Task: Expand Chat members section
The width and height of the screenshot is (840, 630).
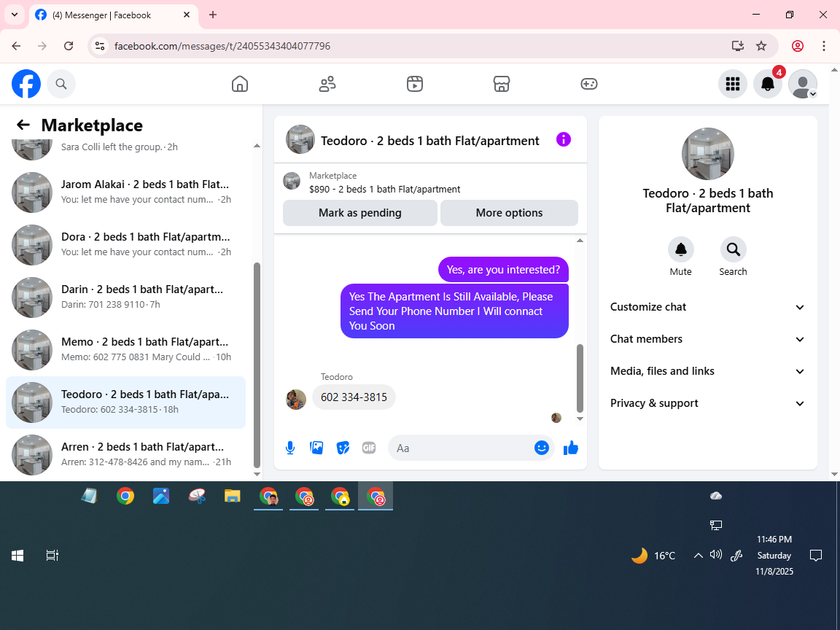Action: click(708, 339)
